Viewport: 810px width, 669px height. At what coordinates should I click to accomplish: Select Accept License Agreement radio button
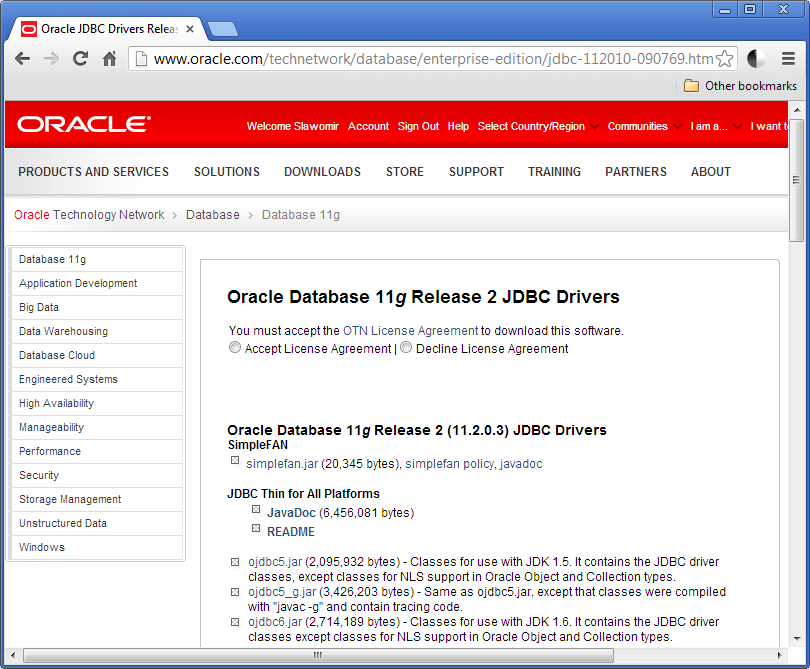click(x=235, y=348)
